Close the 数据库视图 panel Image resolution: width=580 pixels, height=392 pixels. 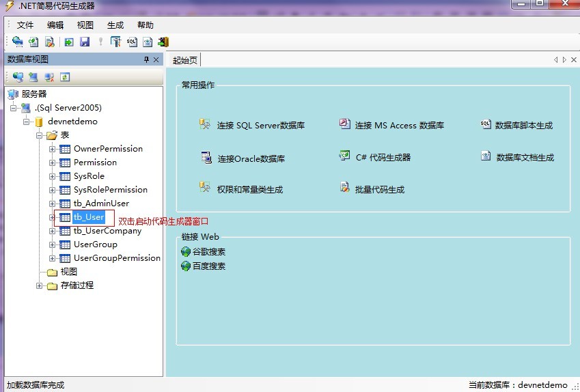click(156, 60)
